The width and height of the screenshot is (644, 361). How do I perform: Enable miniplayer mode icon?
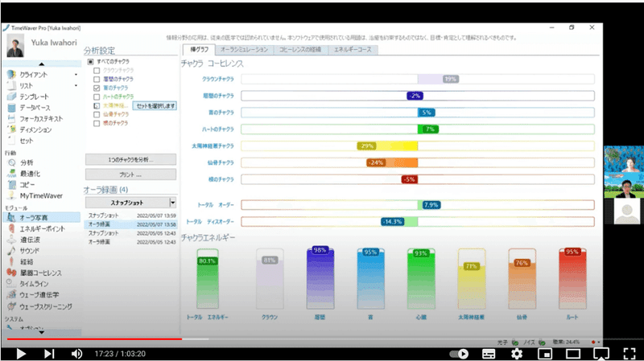click(545, 354)
